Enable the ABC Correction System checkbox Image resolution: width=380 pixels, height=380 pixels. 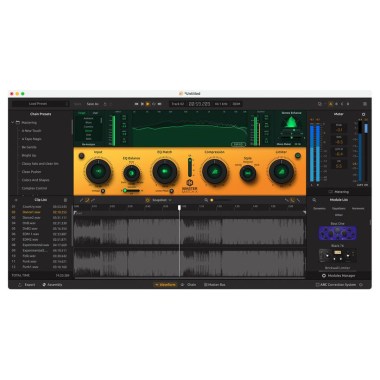coord(317,285)
